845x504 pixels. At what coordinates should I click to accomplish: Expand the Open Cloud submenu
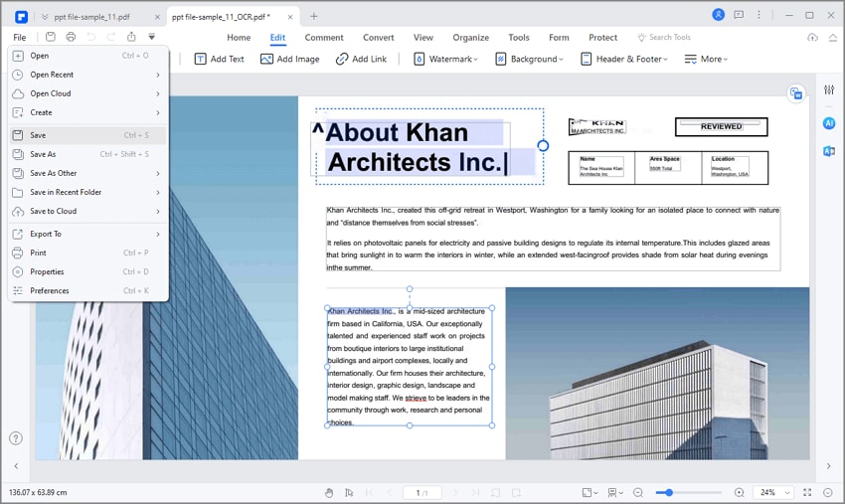click(x=88, y=93)
